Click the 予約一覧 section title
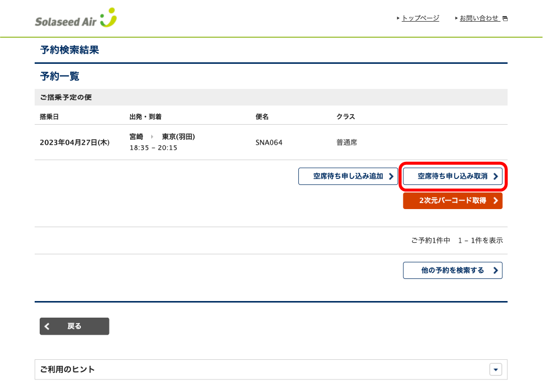Image resolution: width=543 pixels, height=392 pixels. tap(59, 76)
